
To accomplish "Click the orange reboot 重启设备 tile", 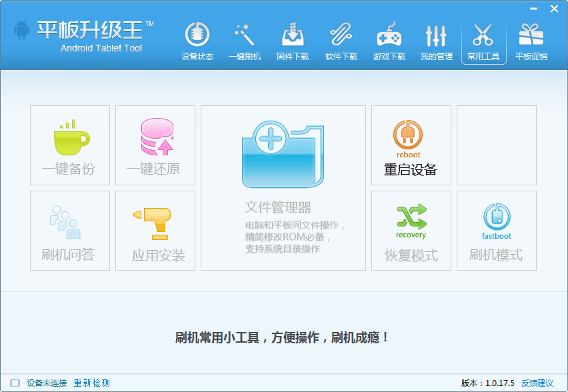I will coord(411,145).
